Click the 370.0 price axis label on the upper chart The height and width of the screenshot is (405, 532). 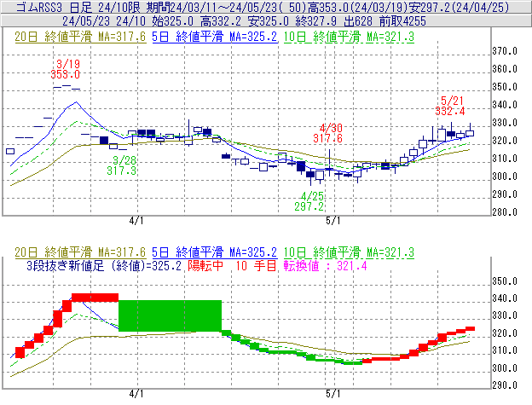tap(505, 51)
